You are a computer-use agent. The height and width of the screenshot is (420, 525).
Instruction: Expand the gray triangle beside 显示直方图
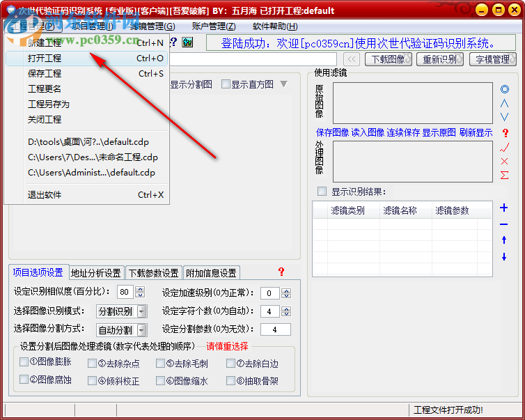click(283, 84)
